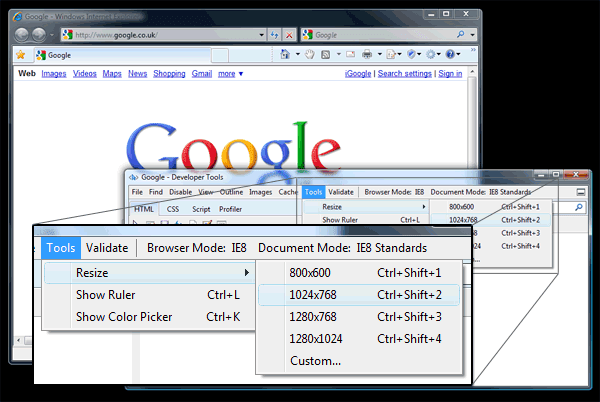Open the recent pages dropdown beside Forward
This screenshot has width=600, height=402.
point(52,35)
